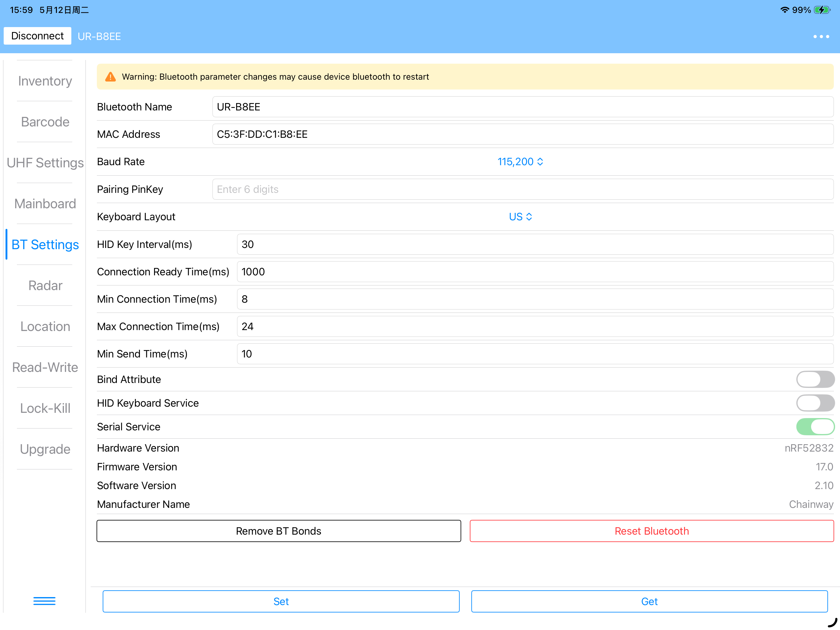Screen dimensions: 840x630
Task: Switch to the Inventory tab
Action: [x=45, y=81]
